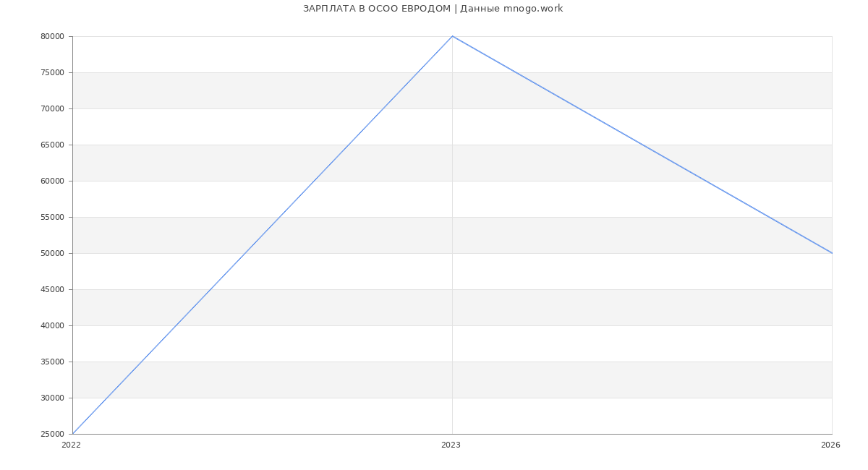This screenshot has width=868, height=470.
Task: Click the chart title 'ЗАРПЛАТА В ОСОО ЕВРОДОМ'
Action: (x=377, y=9)
